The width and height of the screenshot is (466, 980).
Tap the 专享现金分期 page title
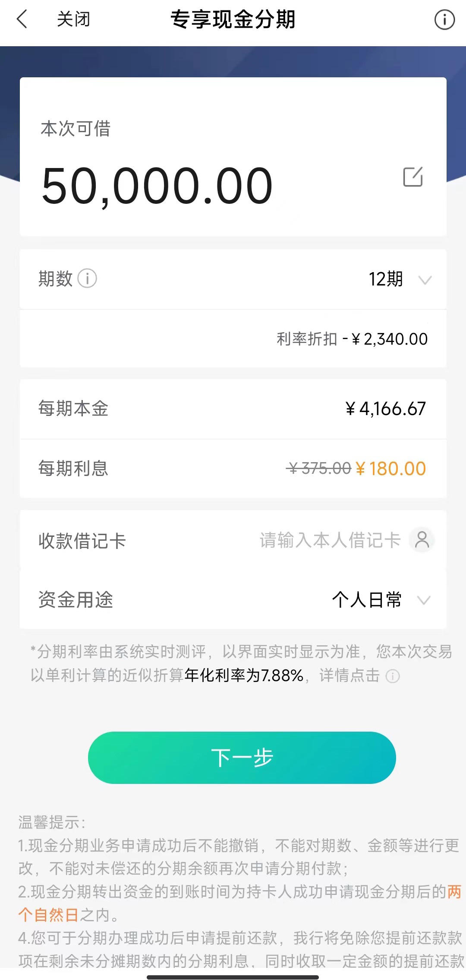[233, 19]
